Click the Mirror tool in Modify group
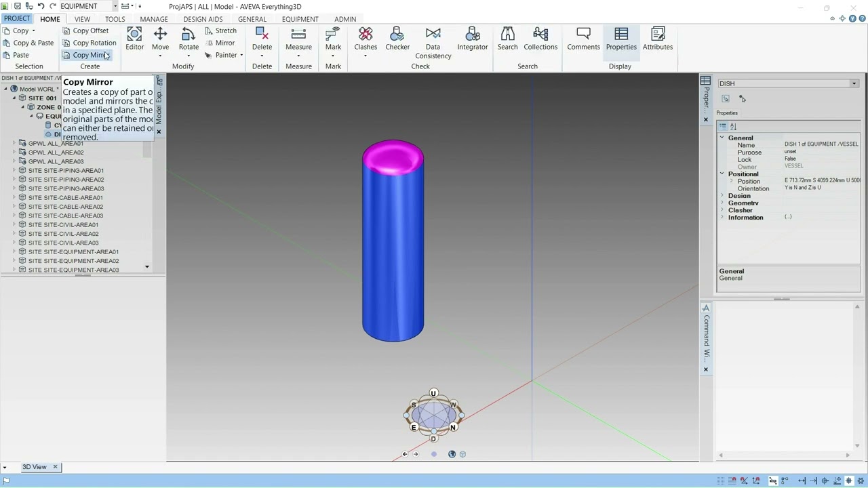This screenshot has height=488, width=868. pyautogui.click(x=220, y=43)
